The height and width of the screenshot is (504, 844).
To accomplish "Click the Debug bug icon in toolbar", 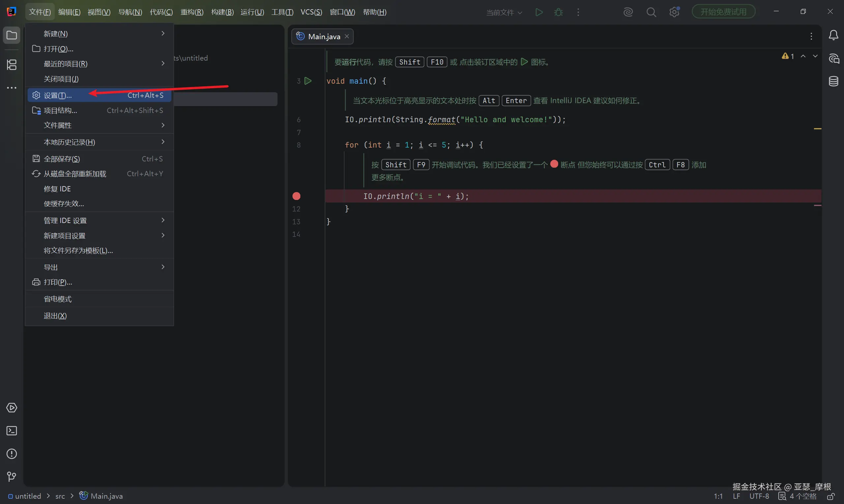I will click(558, 12).
